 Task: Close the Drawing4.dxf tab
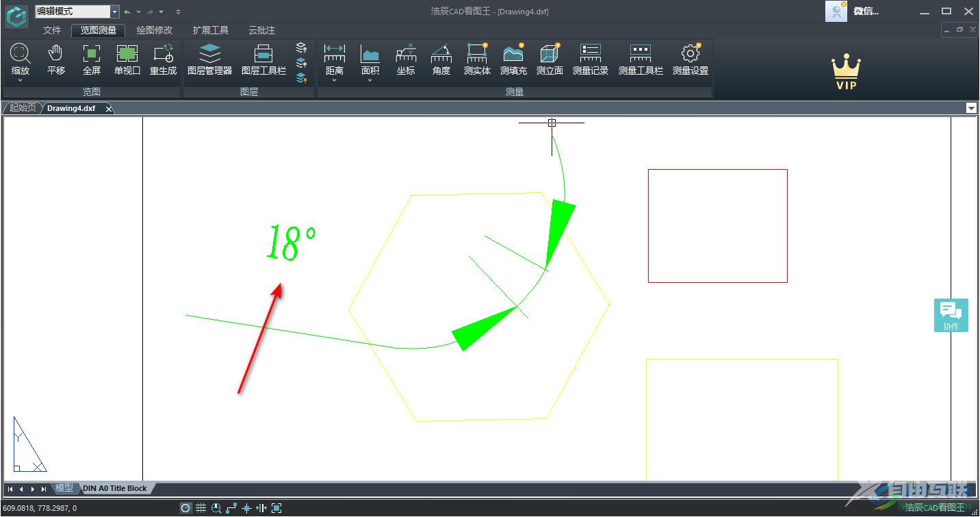coord(109,109)
